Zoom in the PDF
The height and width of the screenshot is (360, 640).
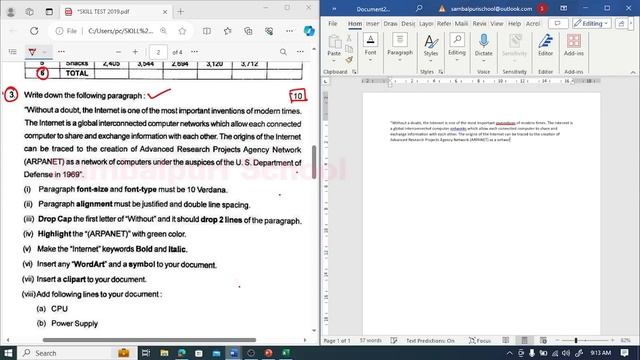(136, 52)
